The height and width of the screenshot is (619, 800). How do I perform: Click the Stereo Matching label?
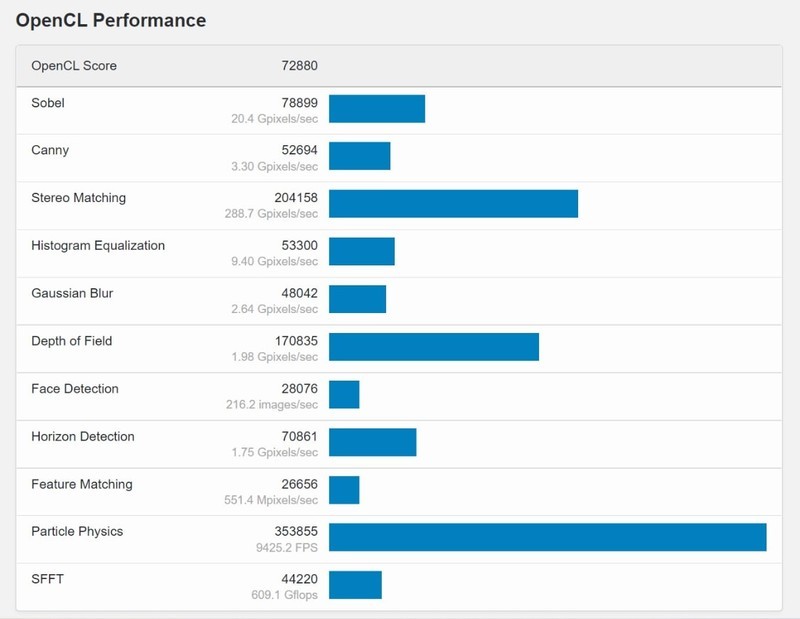[x=78, y=198]
